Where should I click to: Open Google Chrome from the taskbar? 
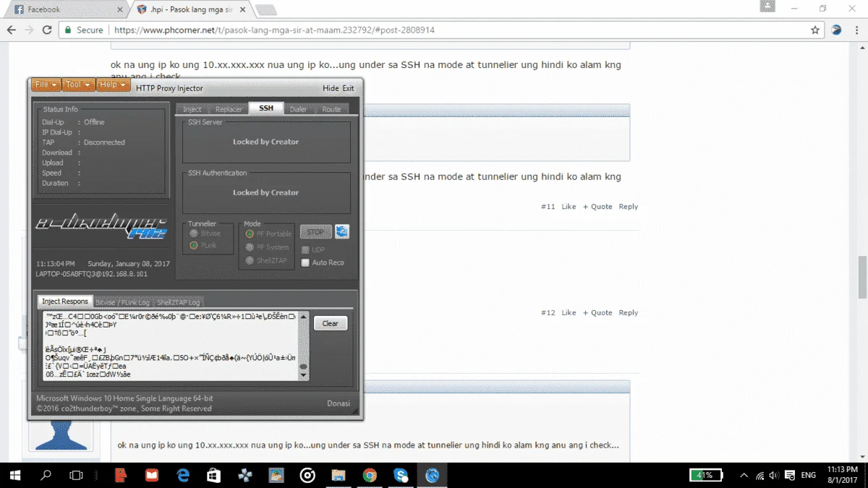369,475
